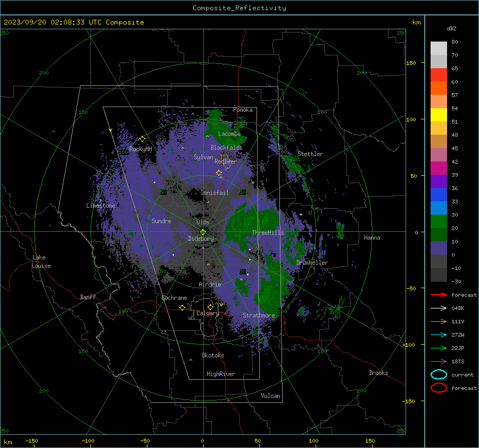Click the Sylvan label on map
Viewport: 479px width, 448px height.
click(203, 157)
